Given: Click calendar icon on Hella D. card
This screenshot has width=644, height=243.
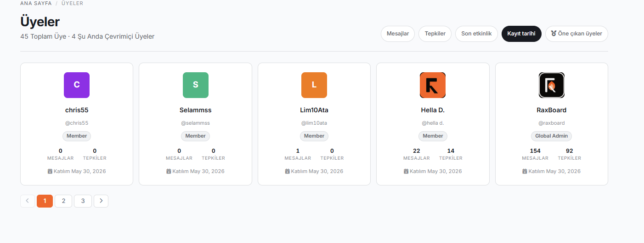Looking at the screenshot, I should [406, 171].
